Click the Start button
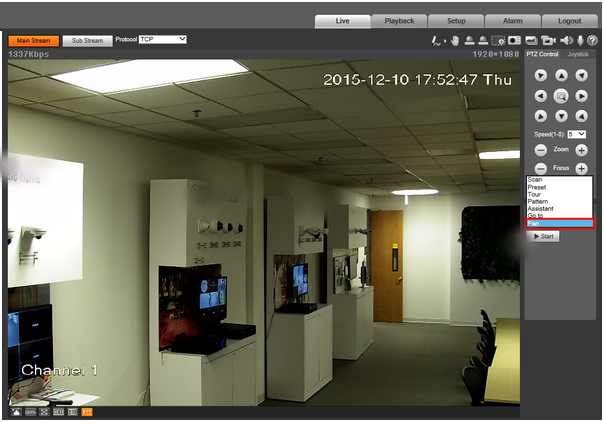 coord(543,236)
